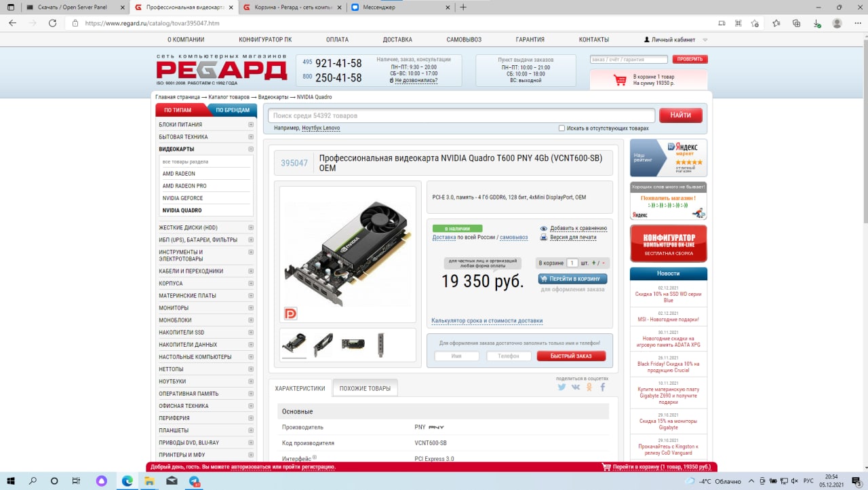This screenshot has width=868, height=490.
Task: Expand 'Бытовая техника' category
Action: [x=251, y=137]
